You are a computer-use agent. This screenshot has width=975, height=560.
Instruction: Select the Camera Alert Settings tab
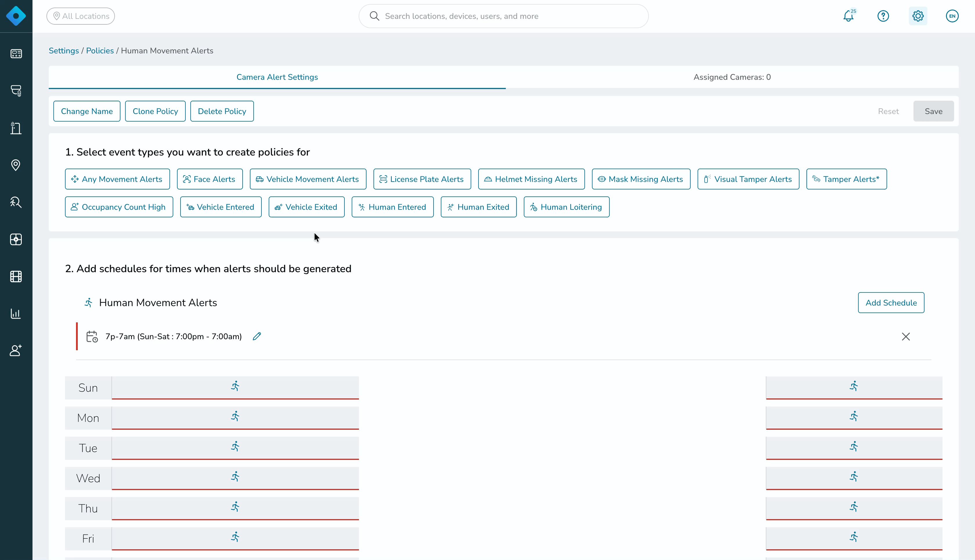277,77
